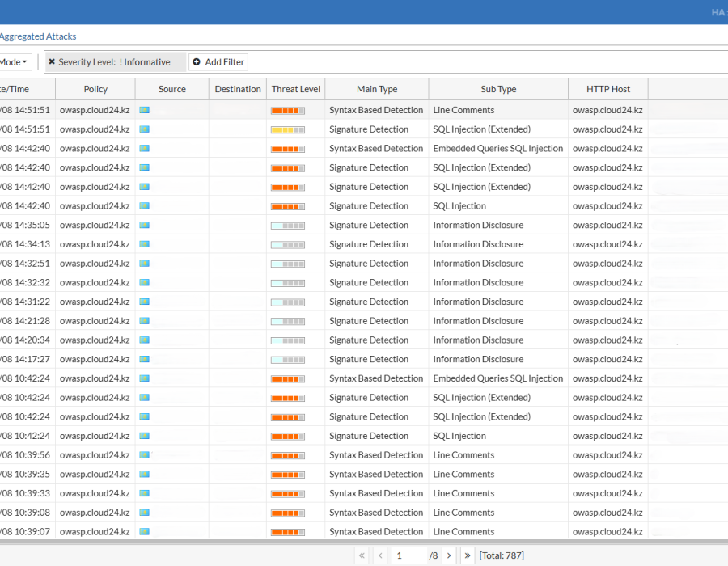Viewport: 728px width, 566px height.
Task: Click flag icon in 10:39:08 row
Action: pyautogui.click(x=145, y=513)
